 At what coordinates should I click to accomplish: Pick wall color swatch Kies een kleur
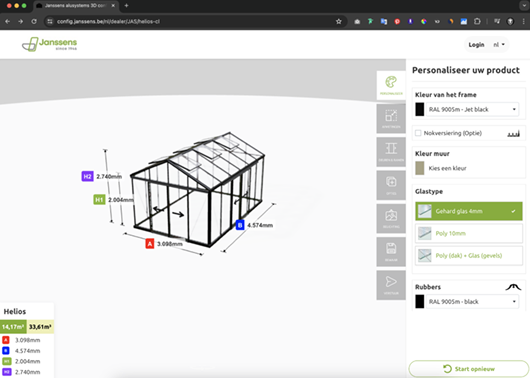[419, 168]
